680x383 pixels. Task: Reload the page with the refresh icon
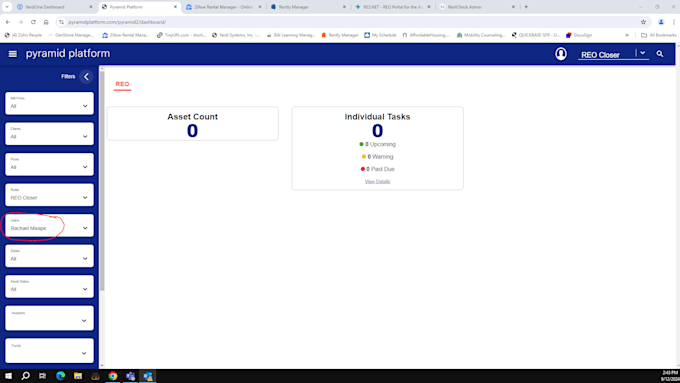(x=33, y=22)
